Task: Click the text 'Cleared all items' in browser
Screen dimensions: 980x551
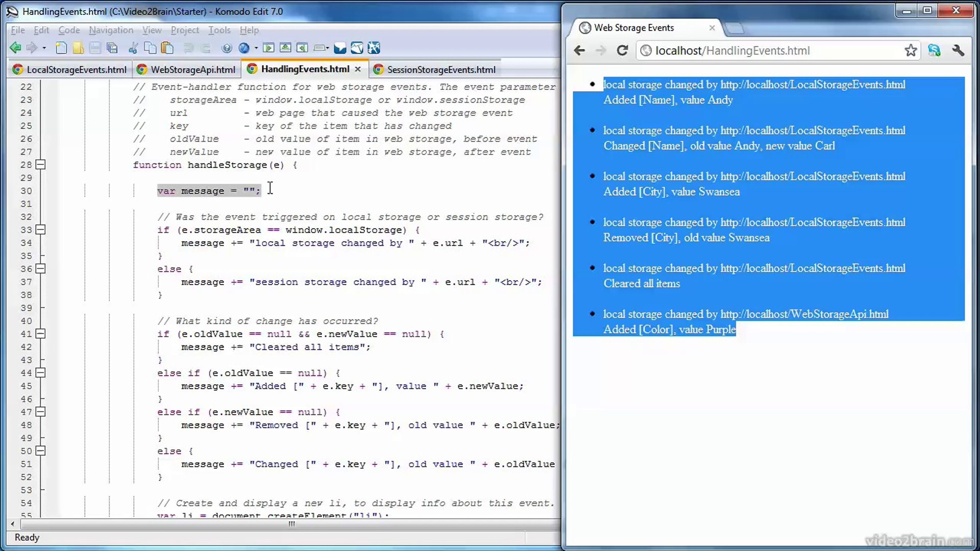Action: click(642, 284)
